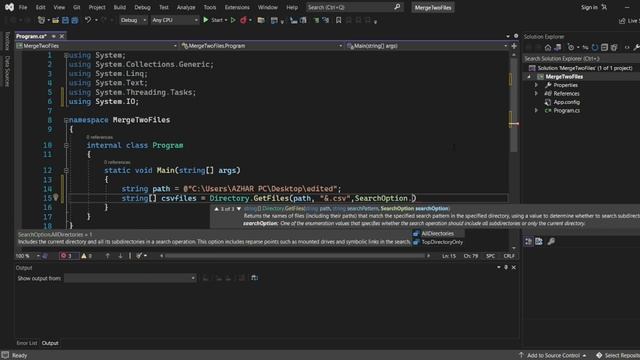Click the editor vertical scrollbar thumb
The image size is (640, 360).
tap(514, 104)
